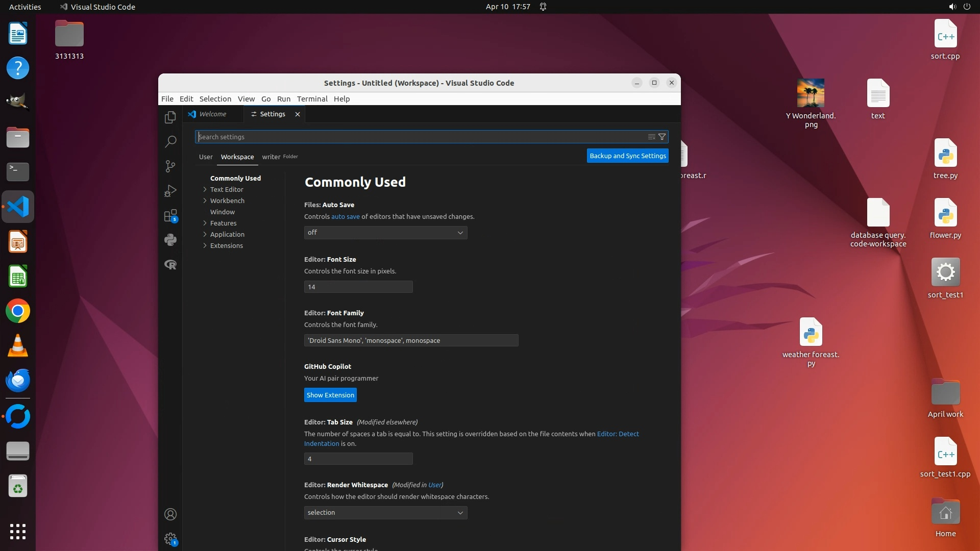The width and height of the screenshot is (980, 551).
Task: Open the Python sidebar icon
Action: pyautogui.click(x=170, y=240)
